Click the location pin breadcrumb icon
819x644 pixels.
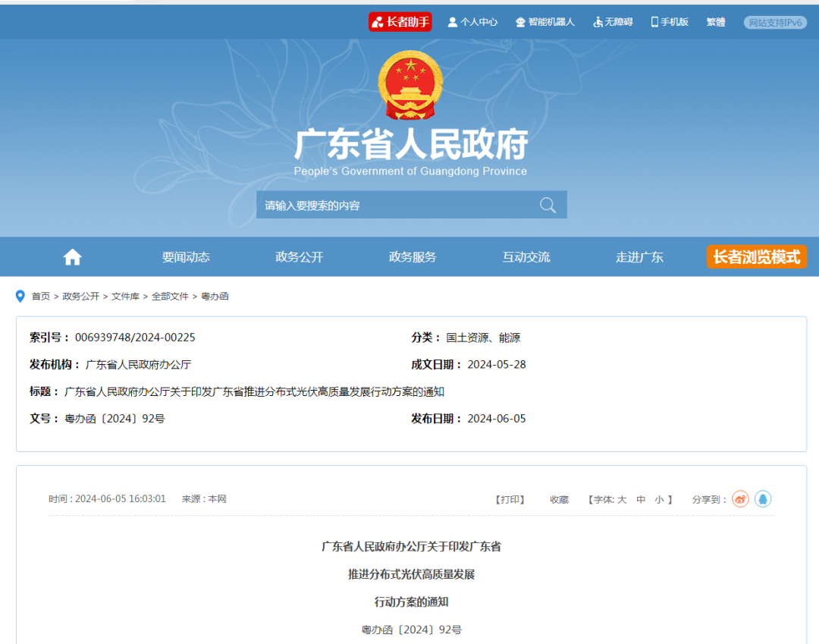coord(20,296)
